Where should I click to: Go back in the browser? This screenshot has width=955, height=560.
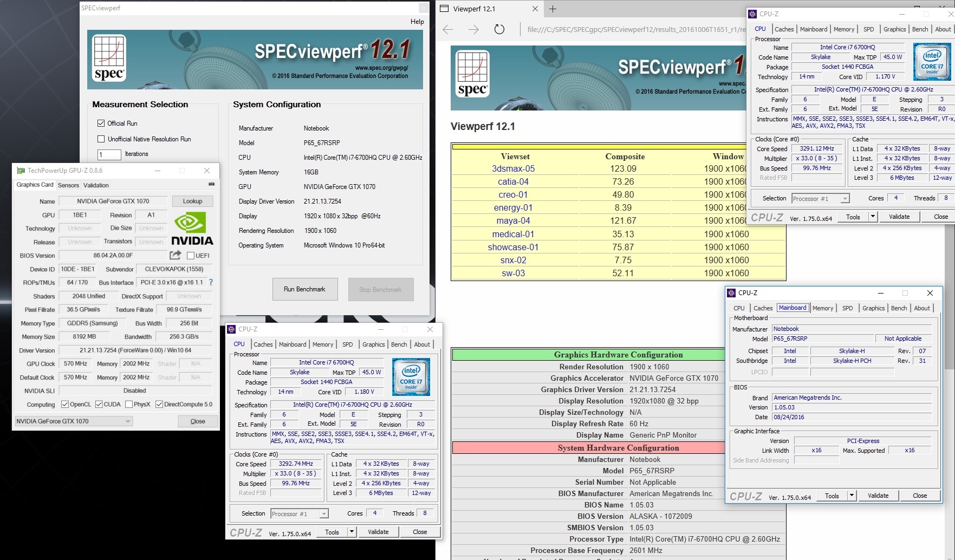click(448, 29)
